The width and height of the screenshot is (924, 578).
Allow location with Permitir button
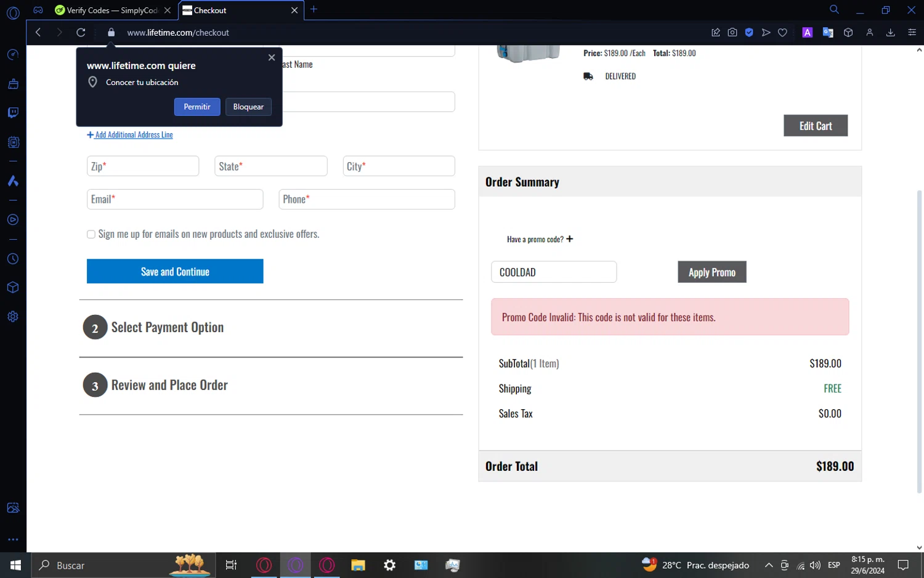(197, 107)
